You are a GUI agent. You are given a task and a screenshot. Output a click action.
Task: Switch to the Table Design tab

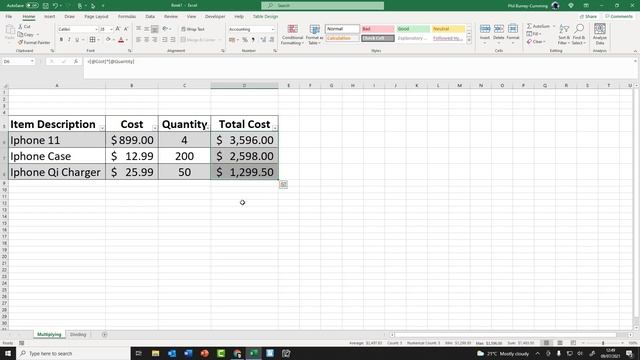(265, 16)
